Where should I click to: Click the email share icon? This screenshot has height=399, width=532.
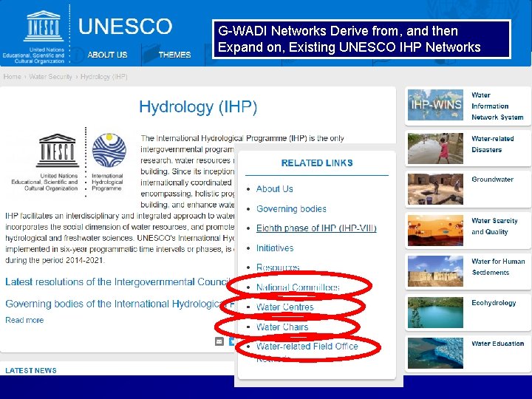[219, 341]
